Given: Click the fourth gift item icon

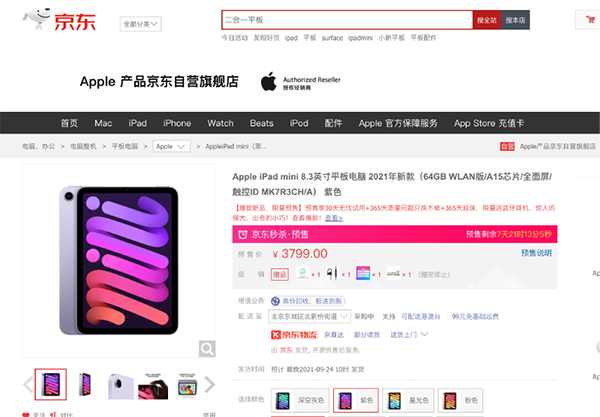Looking at the screenshot, I should point(393,274).
